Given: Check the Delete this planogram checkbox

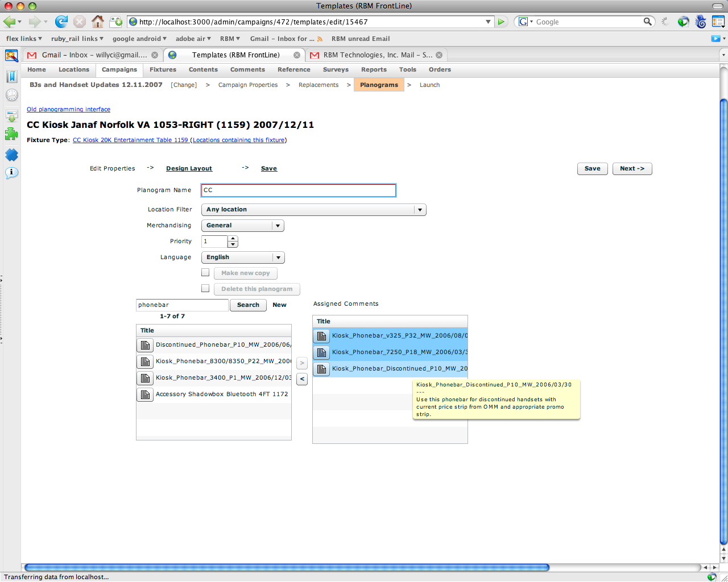Looking at the screenshot, I should [x=205, y=289].
